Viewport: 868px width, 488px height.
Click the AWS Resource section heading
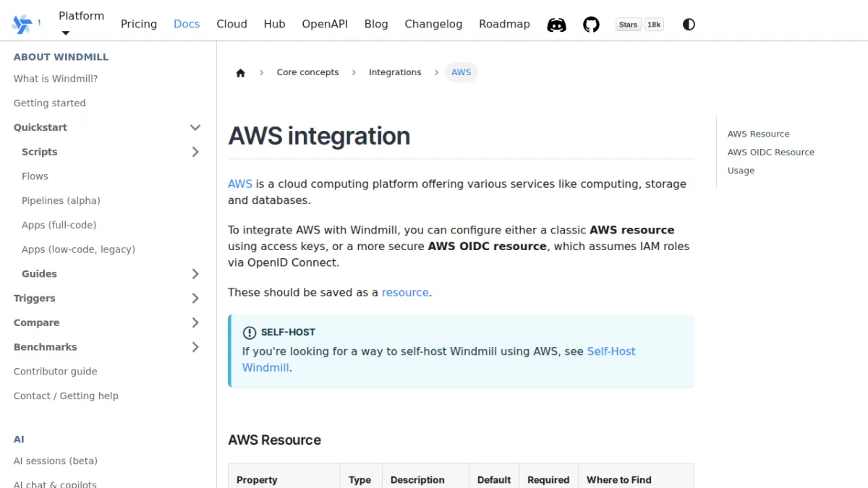(274, 440)
